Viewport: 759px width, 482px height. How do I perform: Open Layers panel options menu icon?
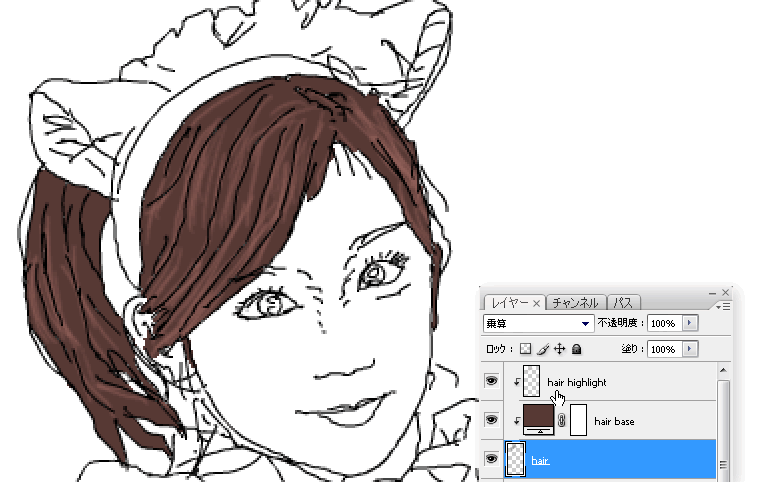[725, 306]
